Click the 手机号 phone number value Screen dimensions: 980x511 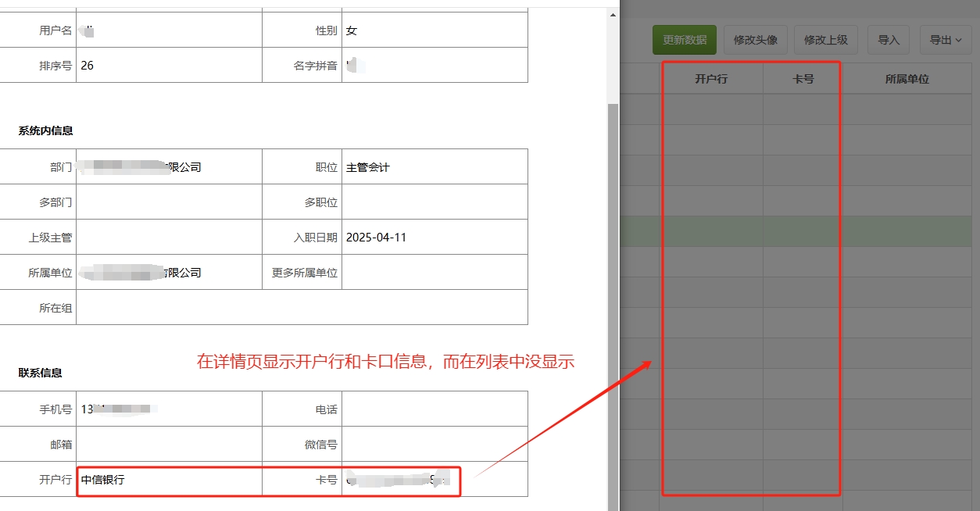click(x=119, y=409)
